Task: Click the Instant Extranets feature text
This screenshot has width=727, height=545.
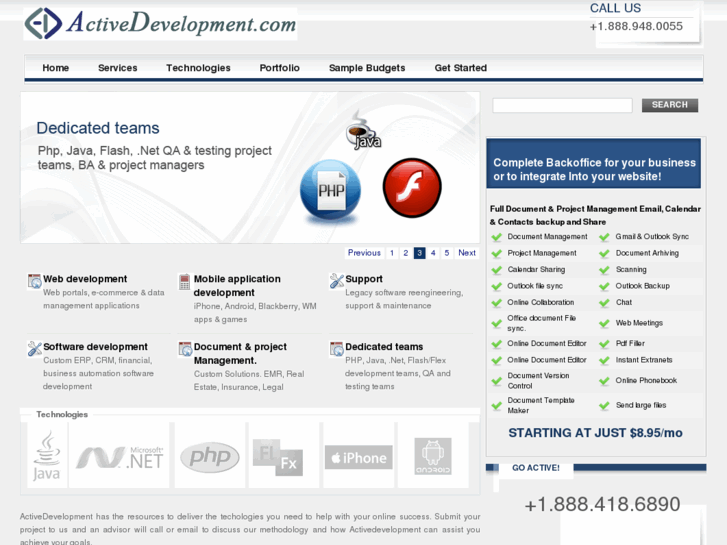Action: (x=644, y=360)
